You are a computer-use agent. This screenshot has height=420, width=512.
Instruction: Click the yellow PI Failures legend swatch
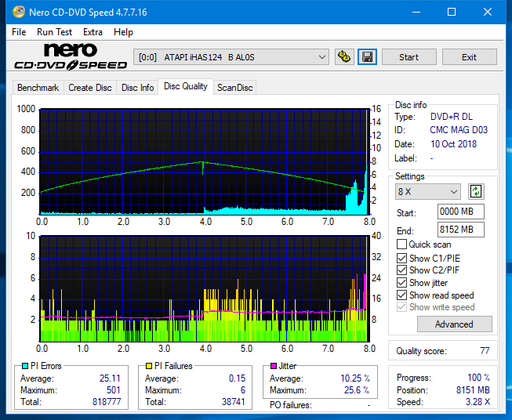149,366
